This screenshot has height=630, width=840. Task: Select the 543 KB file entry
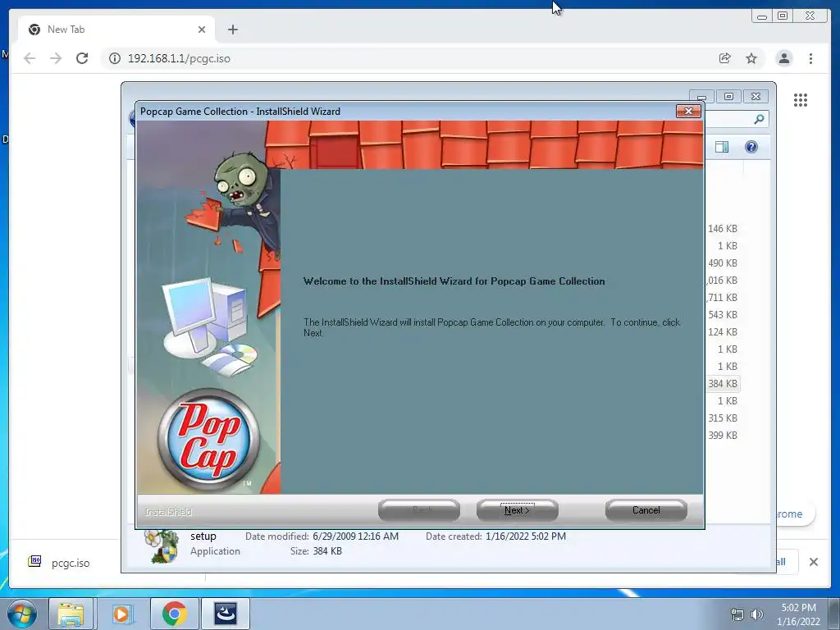(x=723, y=314)
